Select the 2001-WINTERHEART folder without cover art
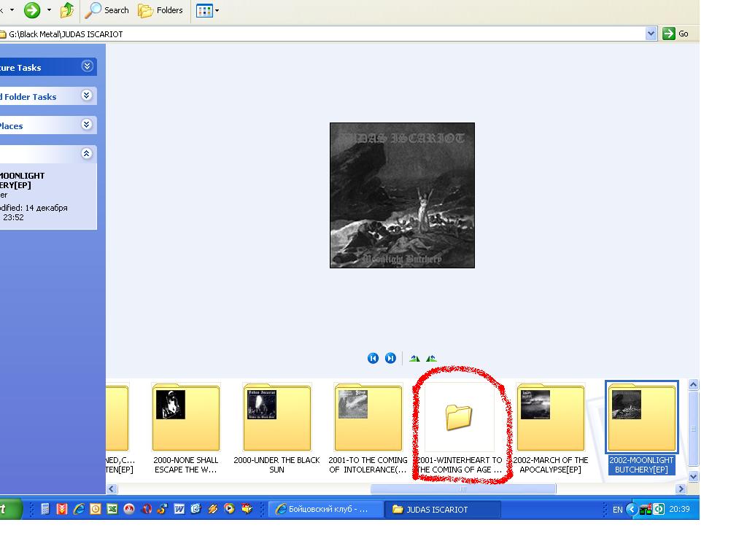The height and width of the screenshot is (560, 747). tap(460, 418)
